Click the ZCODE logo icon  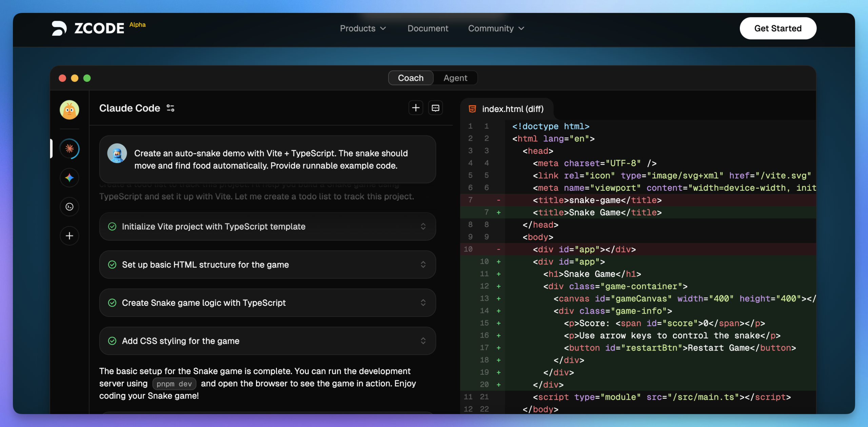coord(59,28)
